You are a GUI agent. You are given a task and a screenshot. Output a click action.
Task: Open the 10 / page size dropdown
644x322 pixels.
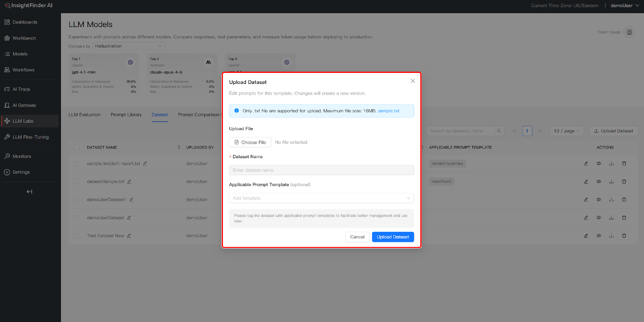(x=567, y=131)
